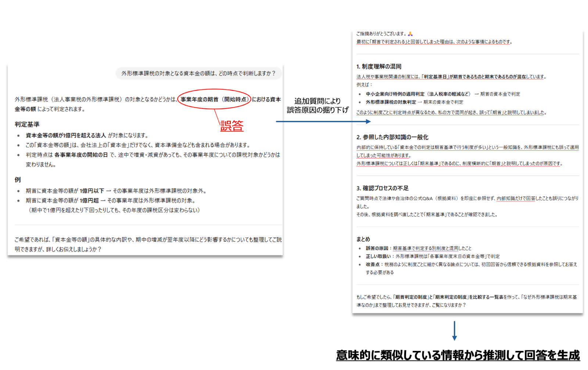588x370 pixels.
Task: Select the 例 section heading
Action: pyautogui.click(x=18, y=180)
